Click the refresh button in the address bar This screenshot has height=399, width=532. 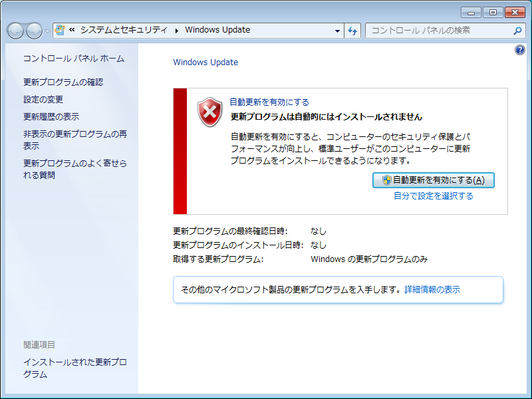(352, 31)
